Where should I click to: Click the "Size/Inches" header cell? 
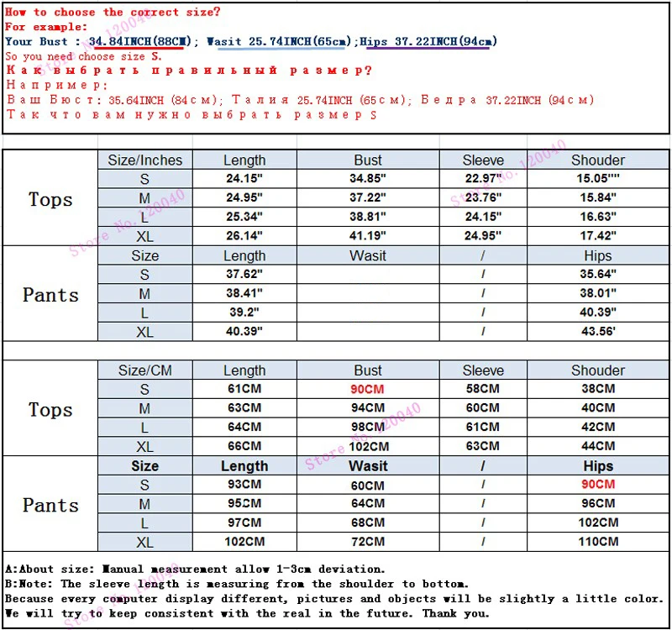(144, 160)
